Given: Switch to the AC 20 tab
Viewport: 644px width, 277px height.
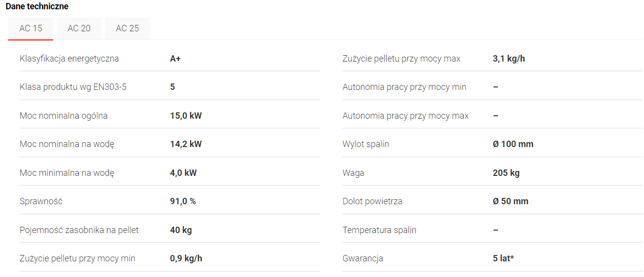Looking at the screenshot, I should point(79,28).
